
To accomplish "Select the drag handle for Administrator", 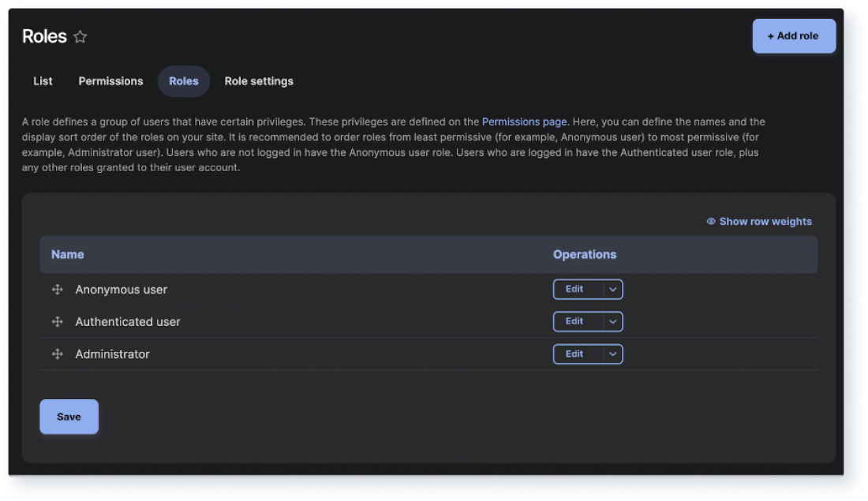I will click(x=56, y=353).
